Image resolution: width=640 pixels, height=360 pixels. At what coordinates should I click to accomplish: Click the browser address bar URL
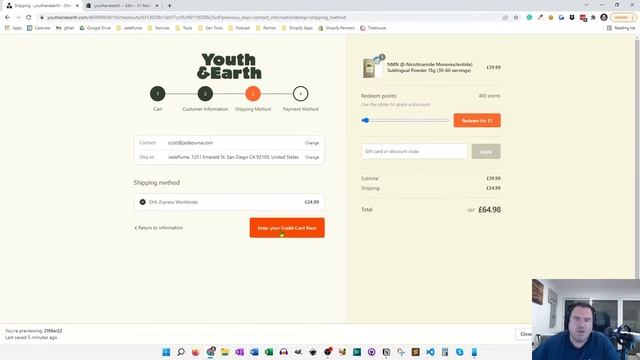click(x=196, y=18)
